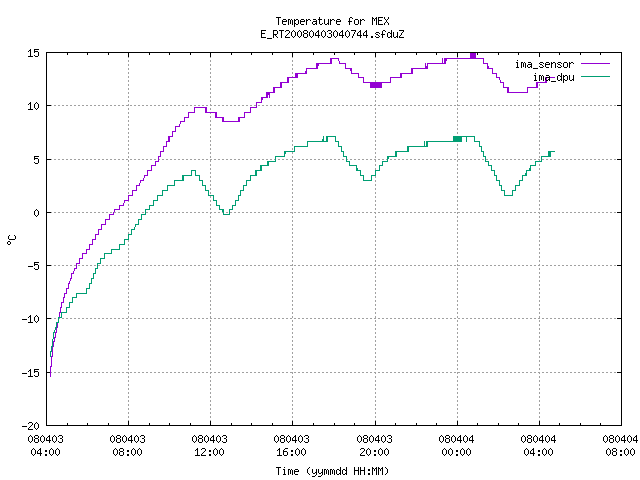The image size is (640, 480).
Task: Select the y-axis tick value "5"
Action: point(37,160)
